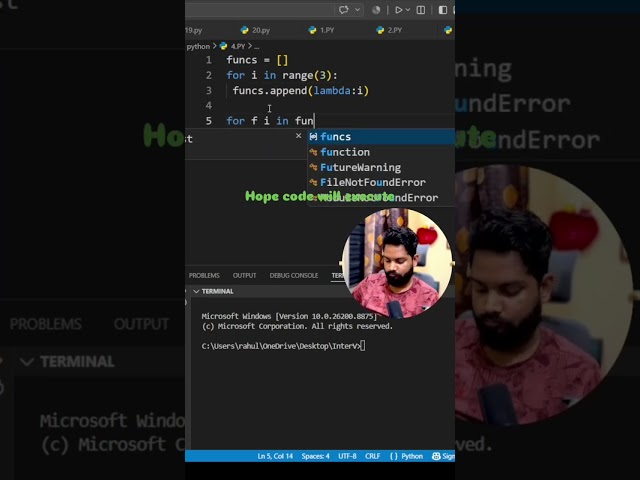The image size is (640, 480).
Task: Collapse the TERMINAL section chevron
Action: point(196,291)
